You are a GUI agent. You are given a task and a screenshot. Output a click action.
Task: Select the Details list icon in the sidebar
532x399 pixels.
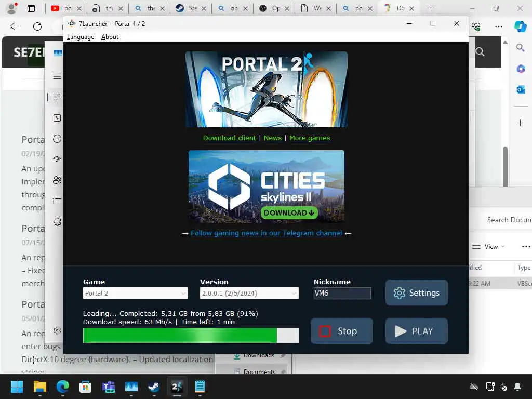point(57,201)
